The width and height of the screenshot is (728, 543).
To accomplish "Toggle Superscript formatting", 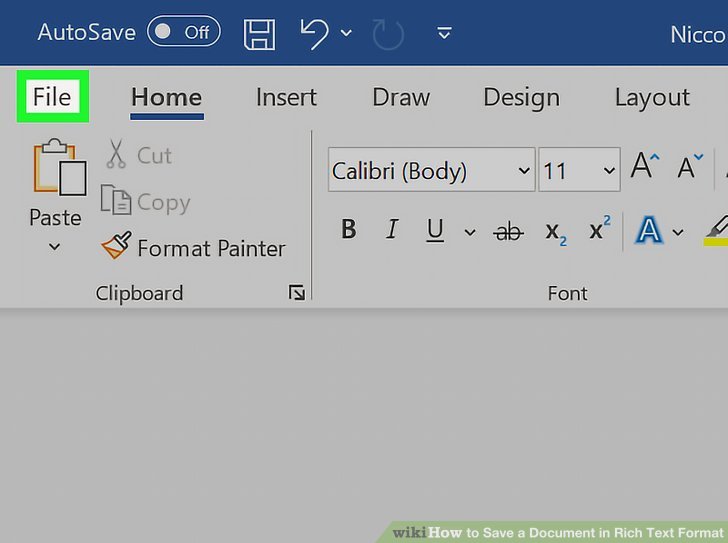I will (x=600, y=227).
